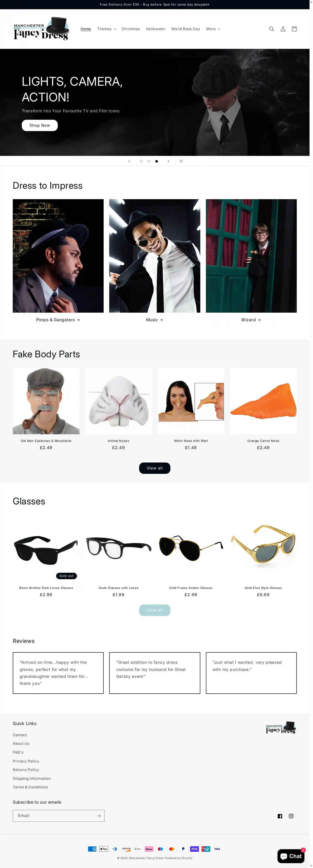Select the first slideshow dot
313x868 pixels.
click(x=141, y=161)
